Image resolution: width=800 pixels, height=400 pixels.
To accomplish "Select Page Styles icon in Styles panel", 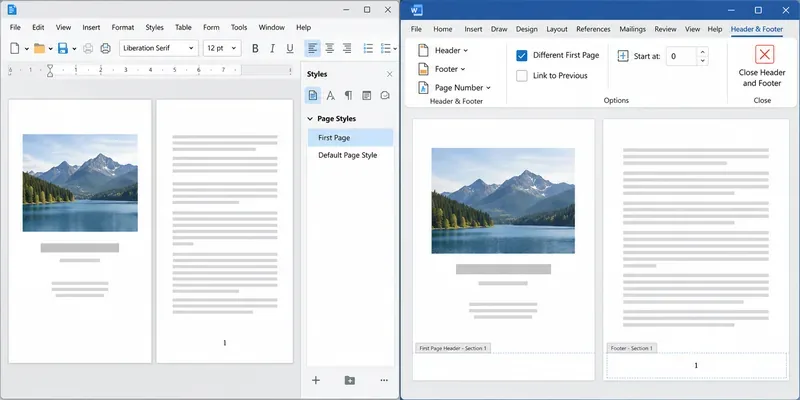I will tap(313, 95).
